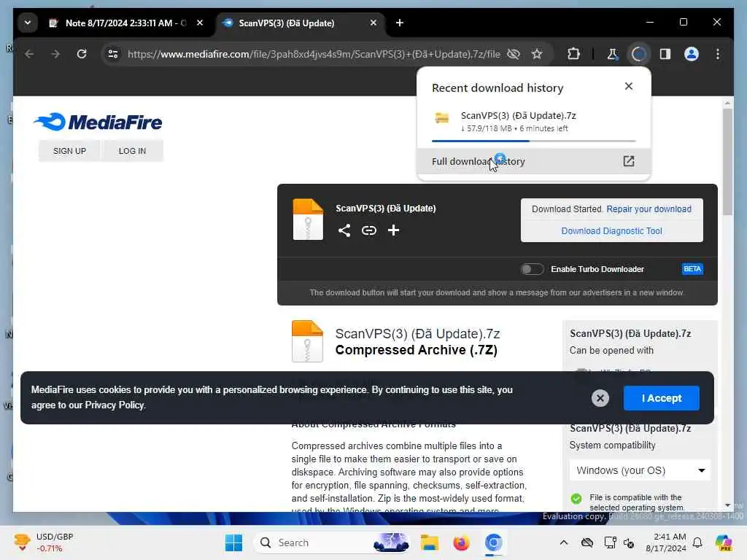Click the taskbar Search box

pos(333,542)
